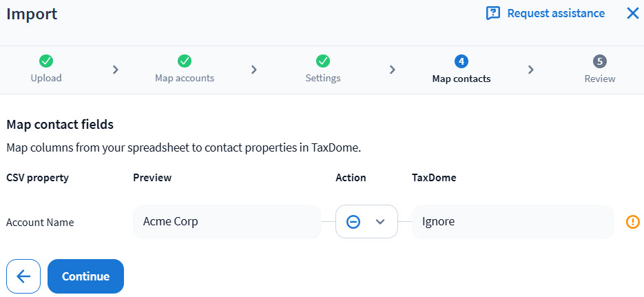Close the Import dialog
The height and width of the screenshot is (297, 644).
[632, 13]
